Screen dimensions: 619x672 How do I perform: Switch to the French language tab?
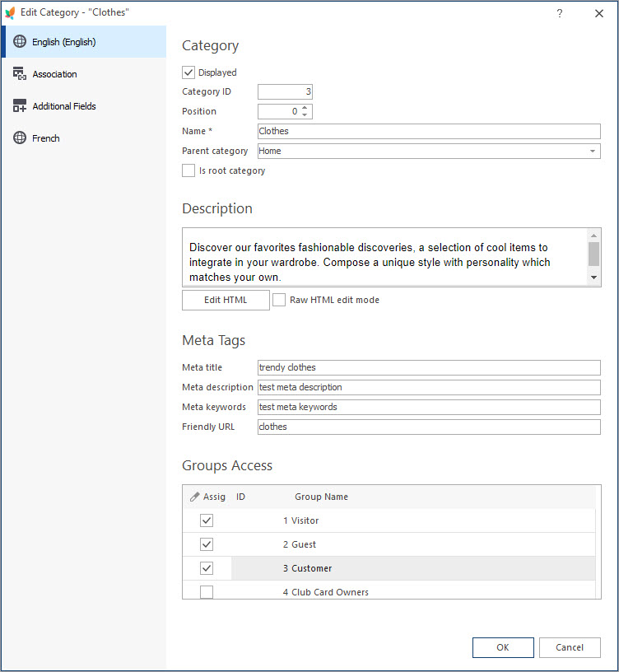point(84,138)
